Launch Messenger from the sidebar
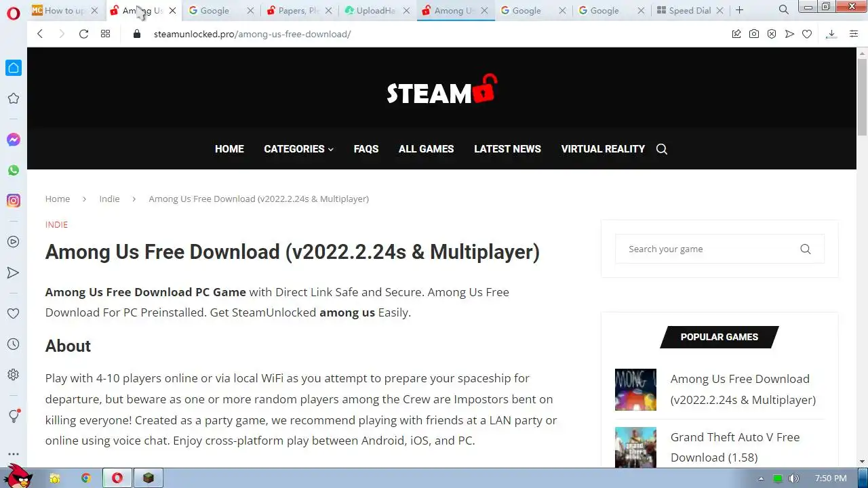The height and width of the screenshot is (488, 868). pyautogui.click(x=14, y=140)
